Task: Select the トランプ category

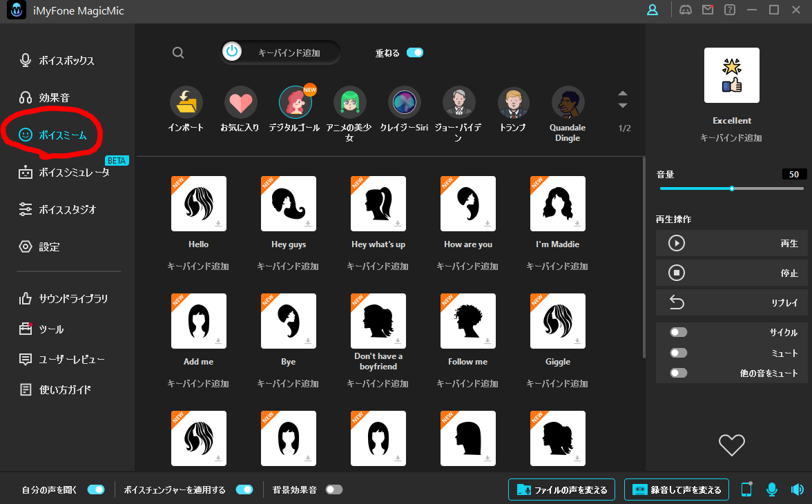Action: [513, 102]
